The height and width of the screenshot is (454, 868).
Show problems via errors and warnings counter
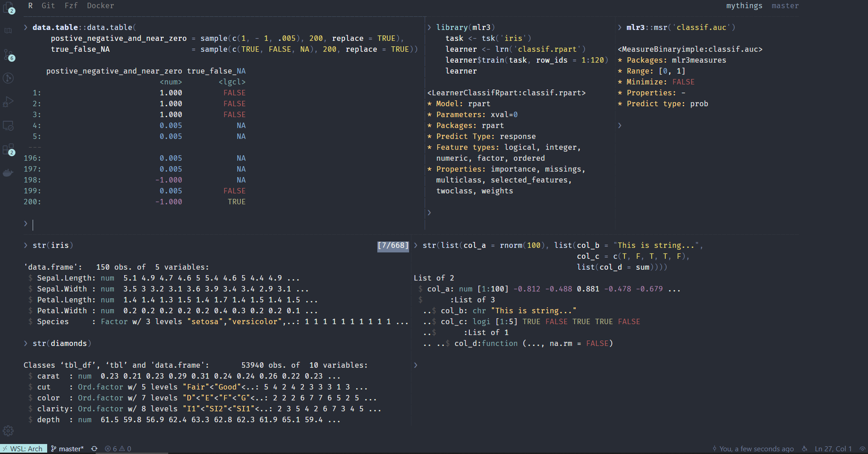point(118,449)
